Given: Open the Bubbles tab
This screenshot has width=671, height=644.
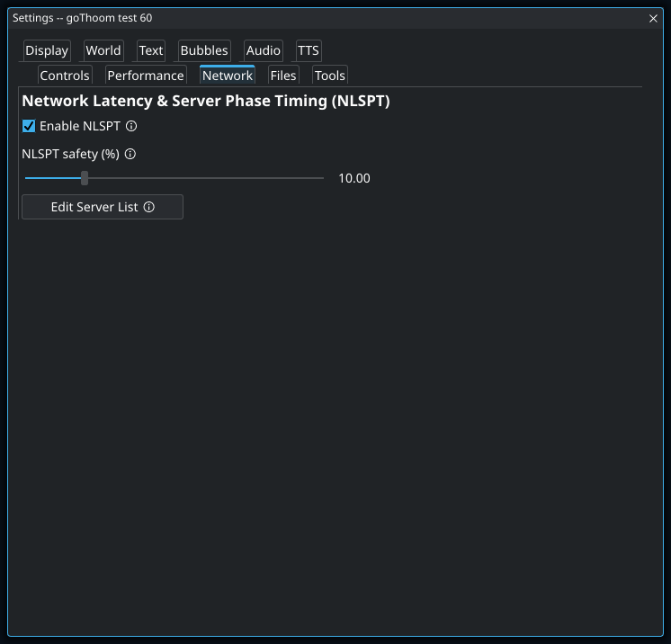Looking at the screenshot, I should point(204,50).
